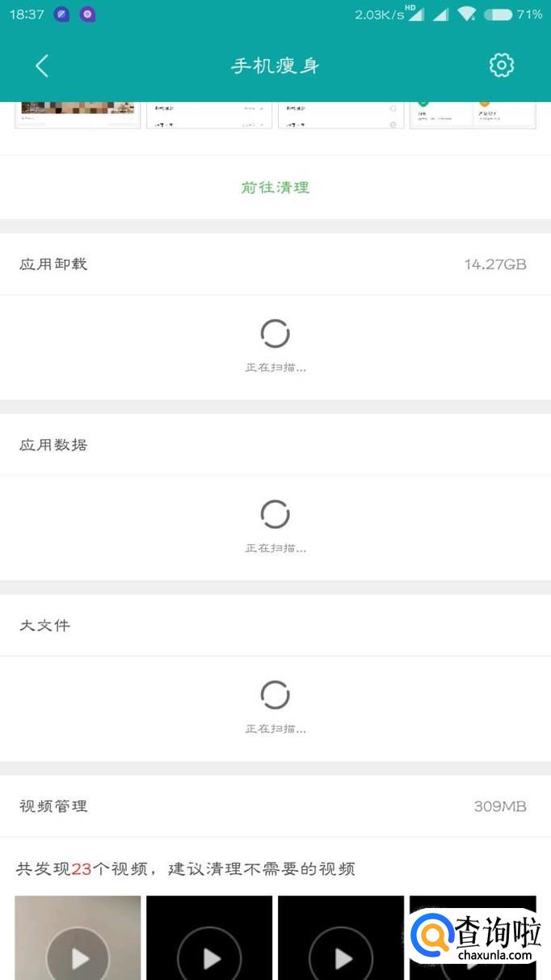Open the second screenshot thumbnail at top
This screenshot has height=980, width=551.
(209, 115)
